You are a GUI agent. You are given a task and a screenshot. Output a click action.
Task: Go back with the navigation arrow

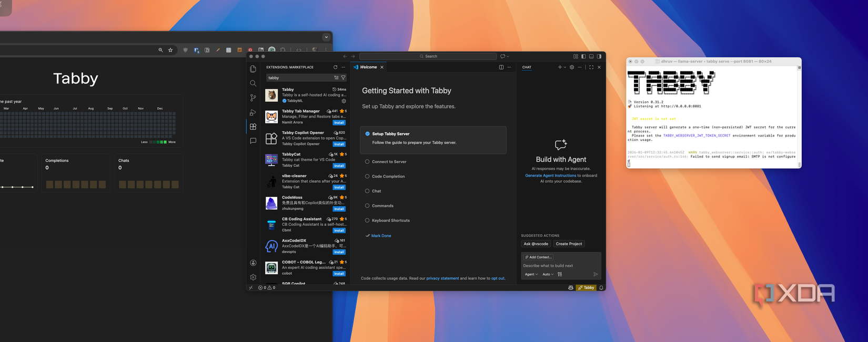point(345,56)
